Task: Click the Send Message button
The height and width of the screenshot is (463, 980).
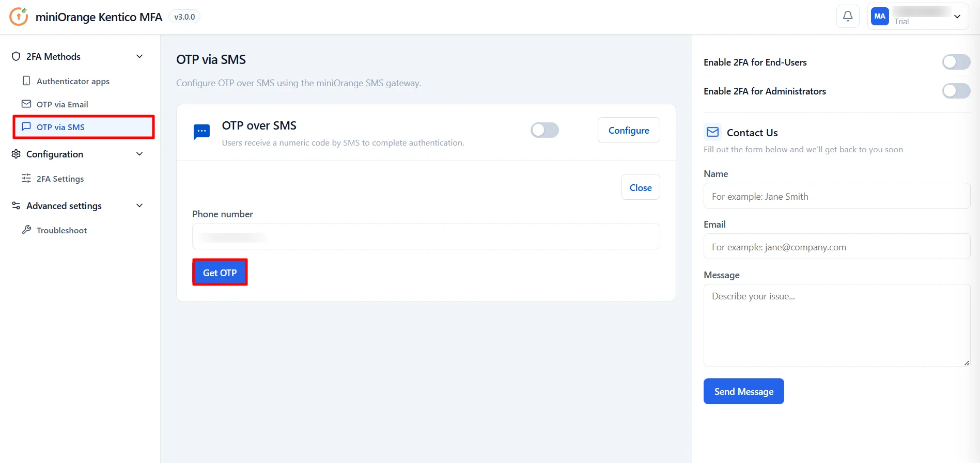Action: [x=743, y=391]
